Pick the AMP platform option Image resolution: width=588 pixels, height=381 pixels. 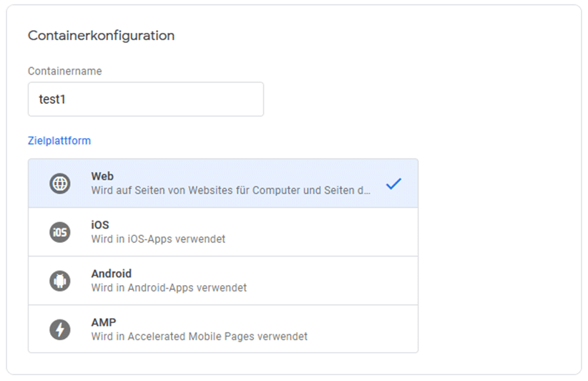click(x=223, y=329)
